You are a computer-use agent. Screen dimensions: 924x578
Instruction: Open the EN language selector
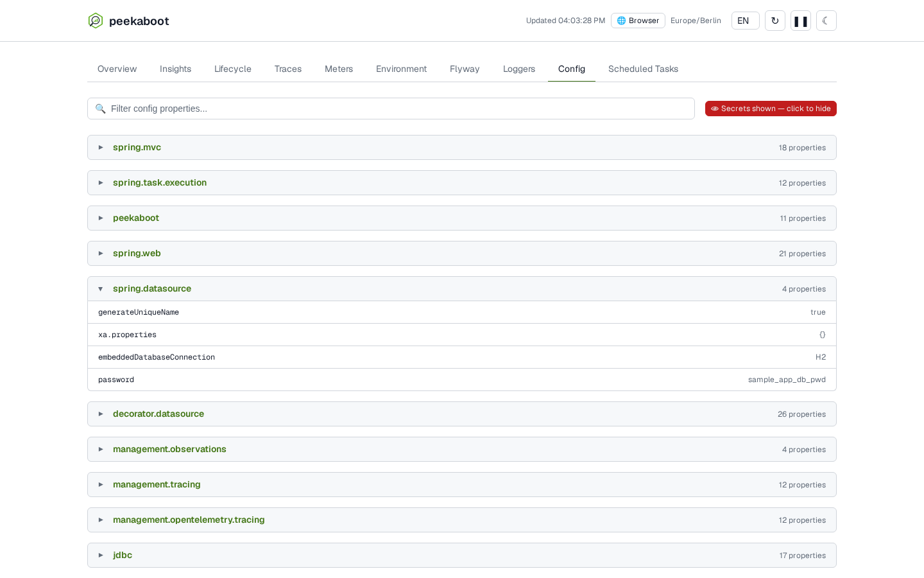coord(746,21)
